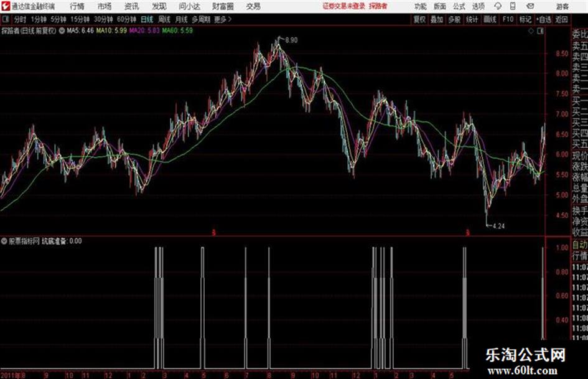The height and width of the screenshot is (379, 588).
Task: Click the panel layout icon beside the diamond
Action: click(540, 31)
